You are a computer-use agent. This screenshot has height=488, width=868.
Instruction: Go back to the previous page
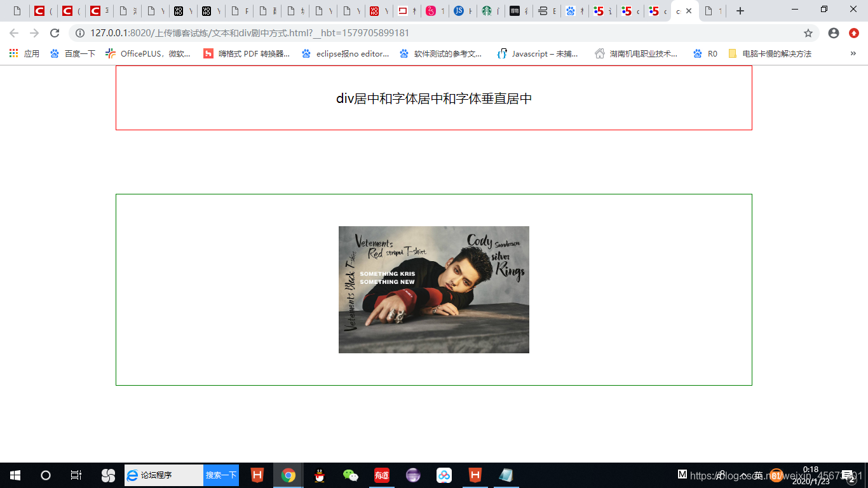[14, 33]
